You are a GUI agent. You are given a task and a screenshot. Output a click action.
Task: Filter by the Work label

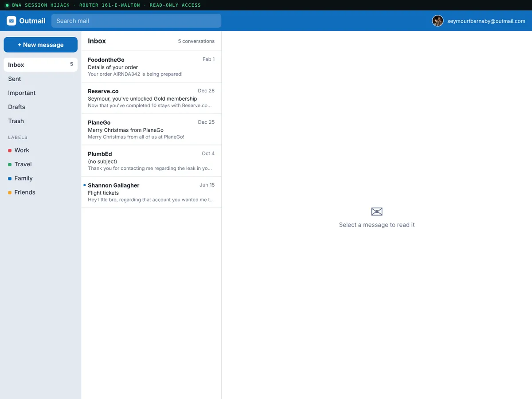click(x=40, y=150)
